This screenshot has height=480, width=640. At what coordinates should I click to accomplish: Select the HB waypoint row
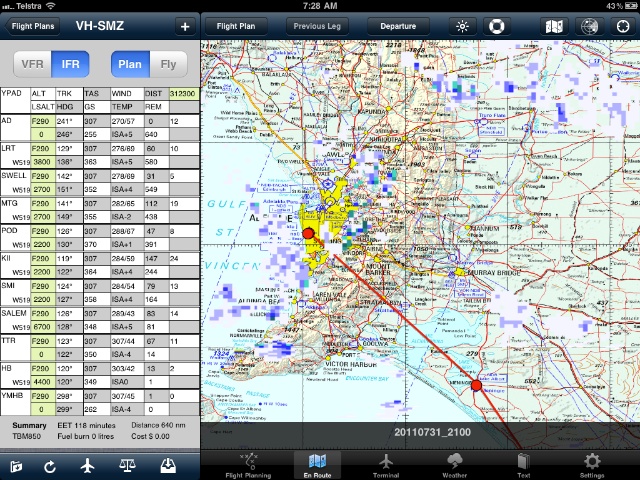coord(100,375)
